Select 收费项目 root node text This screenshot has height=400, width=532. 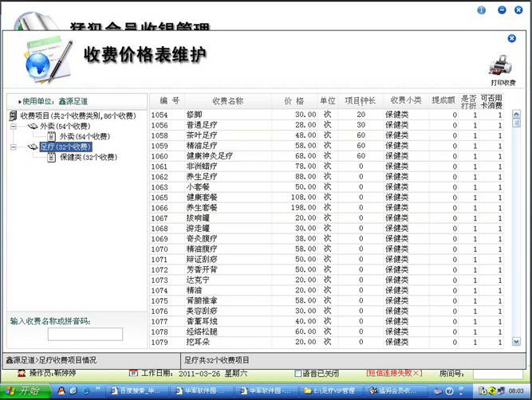click(78, 116)
